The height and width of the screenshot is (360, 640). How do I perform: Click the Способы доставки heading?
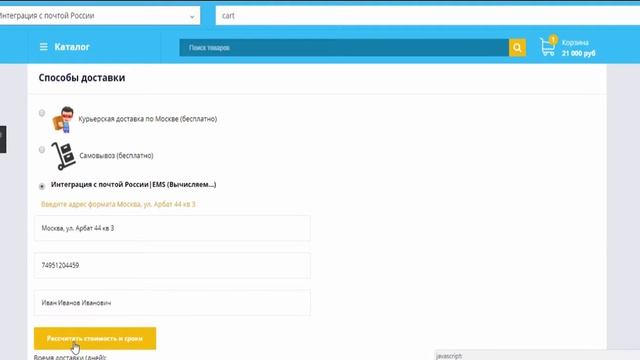[82, 78]
